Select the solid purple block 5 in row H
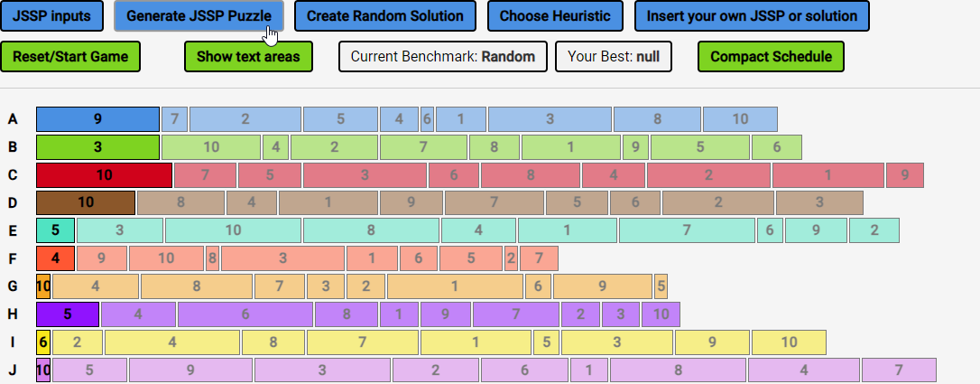 click(x=68, y=315)
